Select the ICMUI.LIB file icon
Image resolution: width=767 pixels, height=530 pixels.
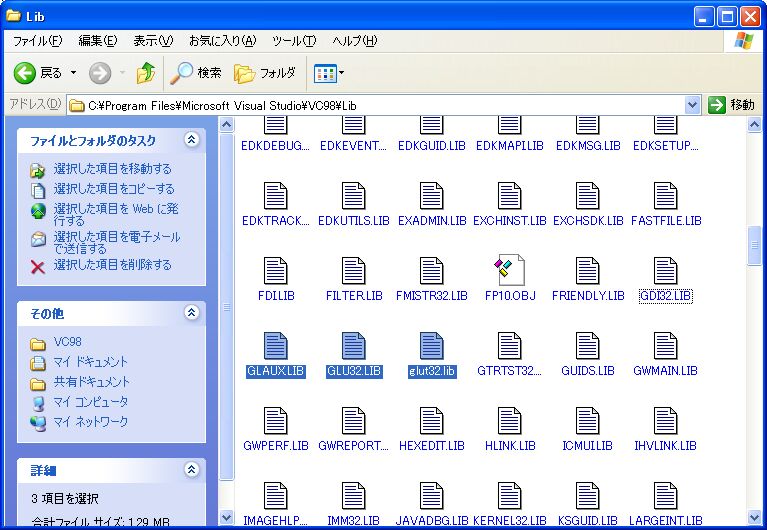click(x=587, y=420)
